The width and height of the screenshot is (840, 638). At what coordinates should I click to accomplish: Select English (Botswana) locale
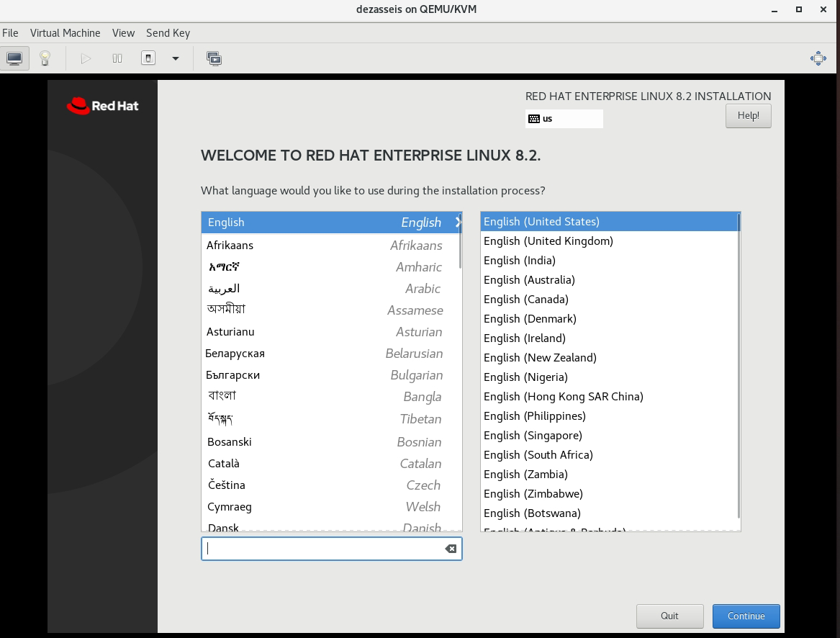click(609, 513)
